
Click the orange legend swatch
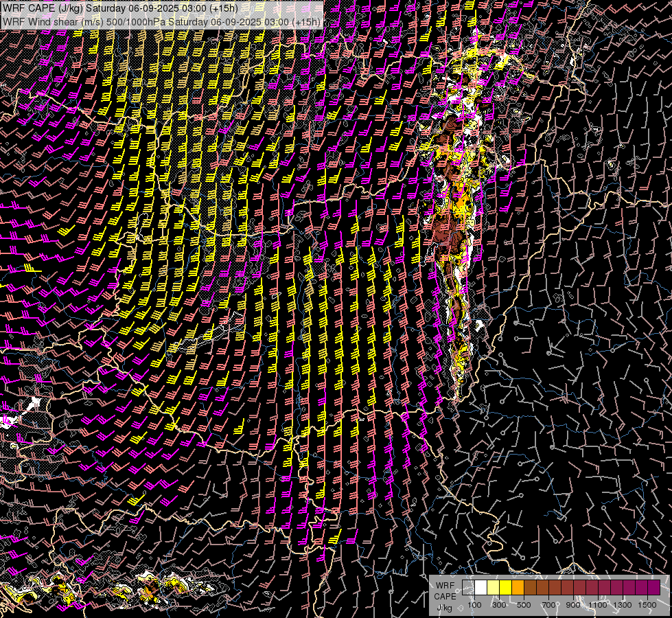point(518,588)
